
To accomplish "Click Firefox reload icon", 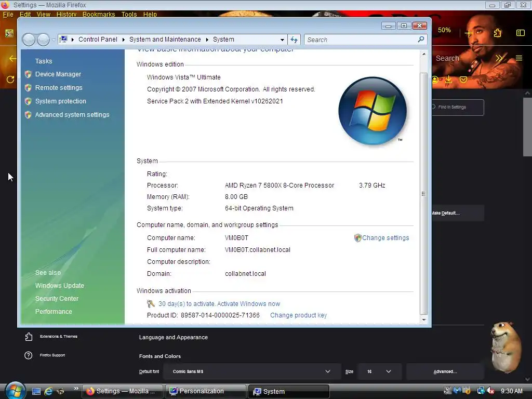I will pyautogui.click(x=10, y=79).
